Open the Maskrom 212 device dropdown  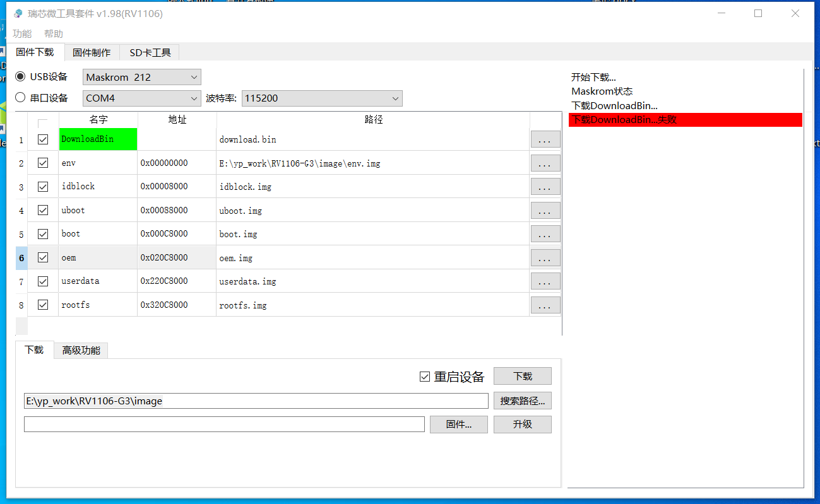click(x=142, y=77)
